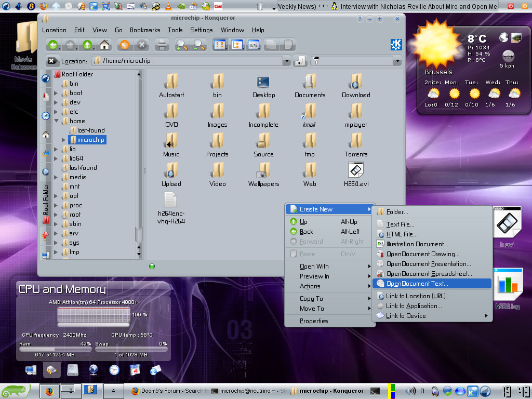The image size is (532, 399).
Task: Expand the boot folder in tree
Action: click(x=56, y=92)
